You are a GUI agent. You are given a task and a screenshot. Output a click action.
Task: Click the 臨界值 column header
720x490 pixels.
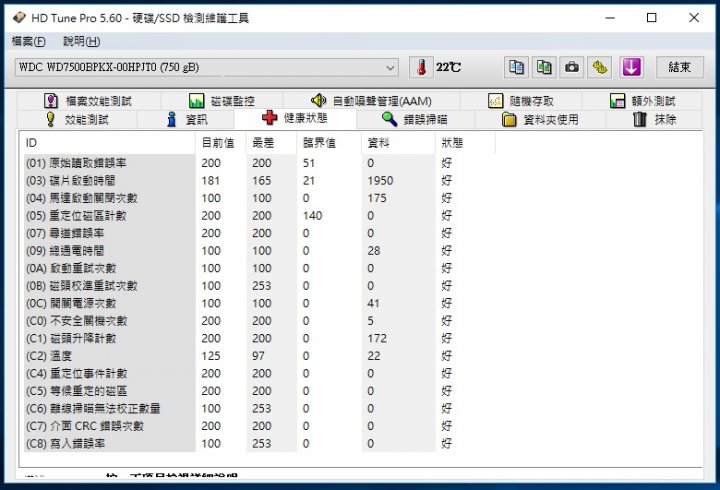pyautogui.click(x=329, y=143)
